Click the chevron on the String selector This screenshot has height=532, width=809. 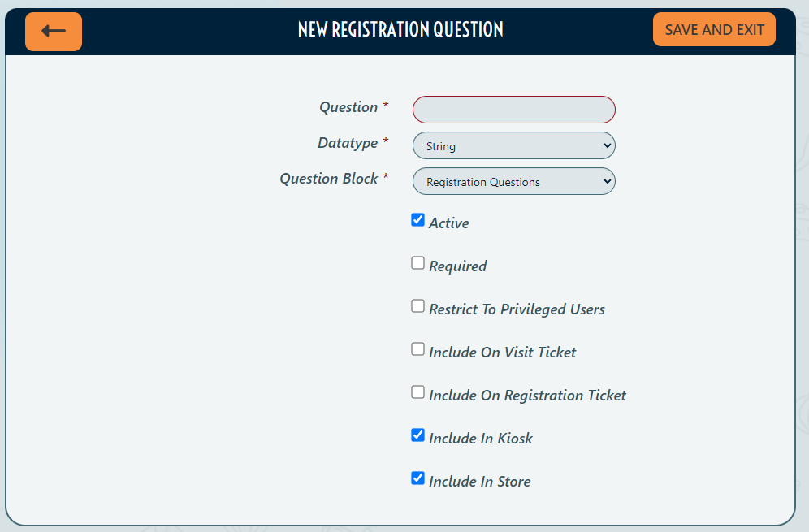click(x=605, y=145)
